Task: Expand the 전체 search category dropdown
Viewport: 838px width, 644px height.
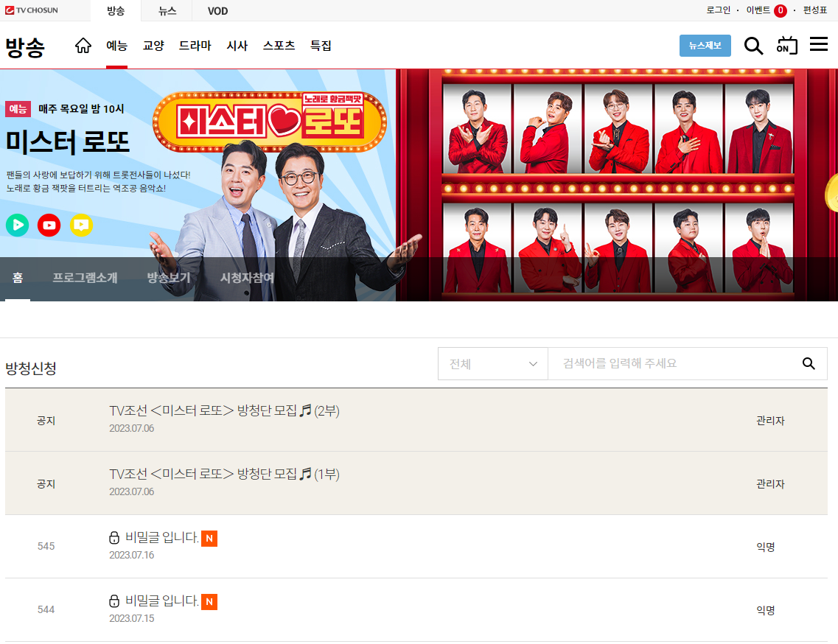Action: [493, 364]
